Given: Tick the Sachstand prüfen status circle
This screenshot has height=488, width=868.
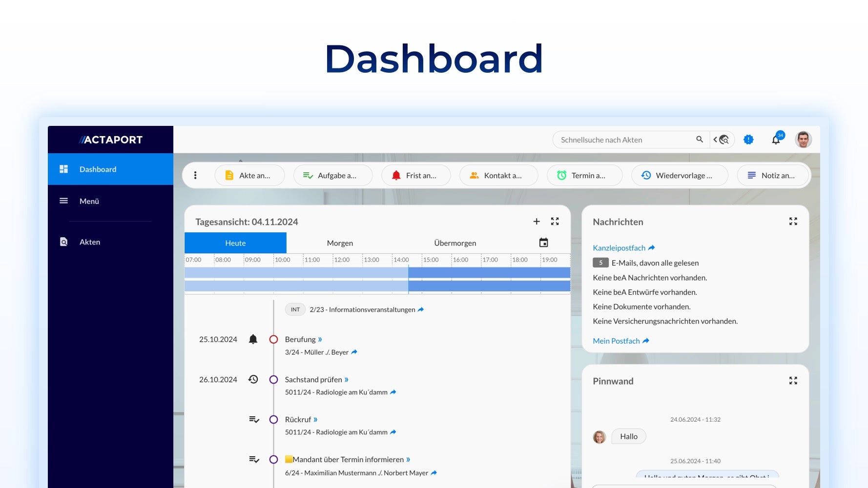Looking at the screenshot, I should (x=273, y=379).
